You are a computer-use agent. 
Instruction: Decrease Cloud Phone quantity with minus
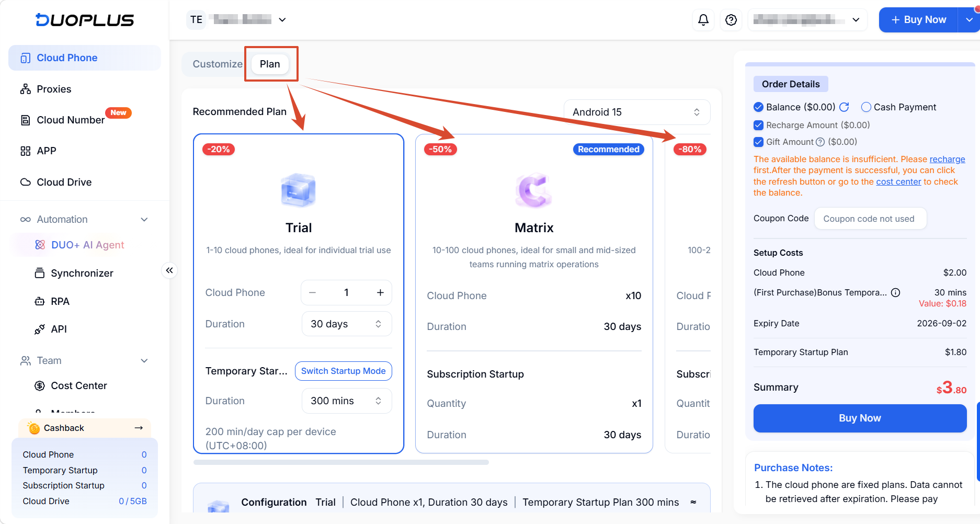click(312, 293)
